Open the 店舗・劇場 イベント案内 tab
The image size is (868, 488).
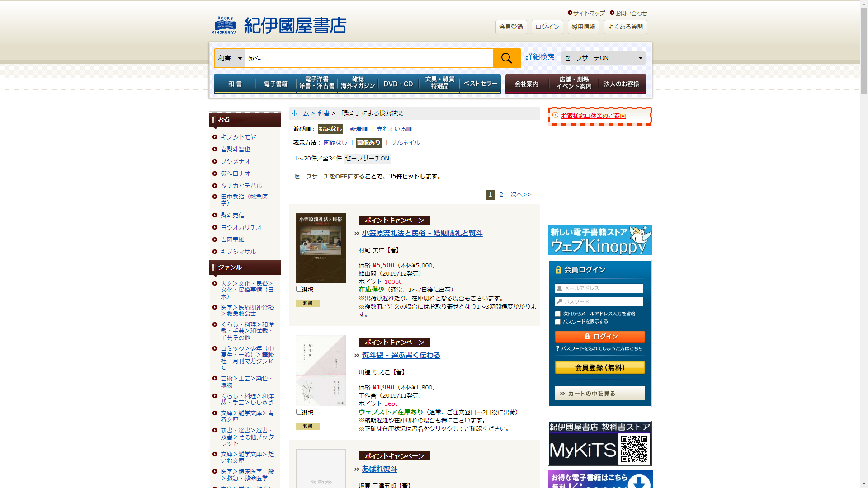pos(574,84)
